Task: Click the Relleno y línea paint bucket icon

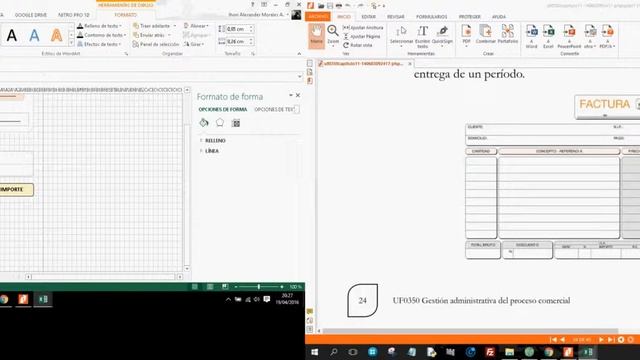Action: pyautogui.click(x=204, y=122)
